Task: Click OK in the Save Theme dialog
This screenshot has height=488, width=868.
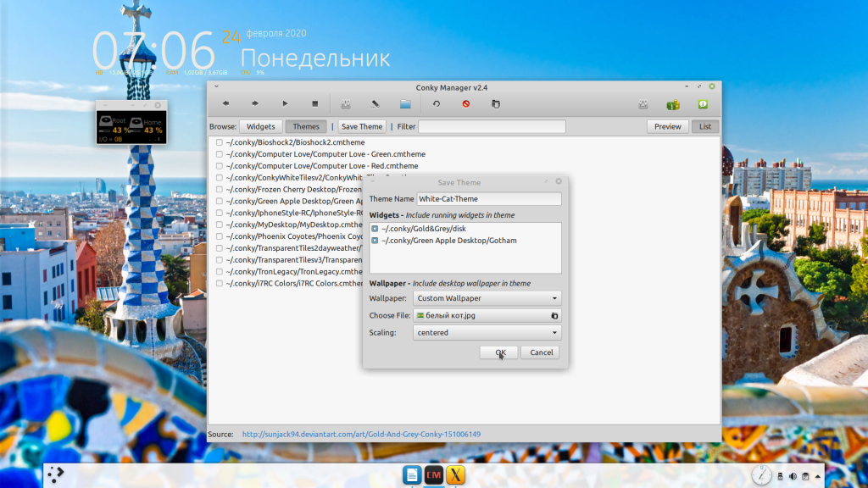Action: pyautogui.click(x=498, y=352)
